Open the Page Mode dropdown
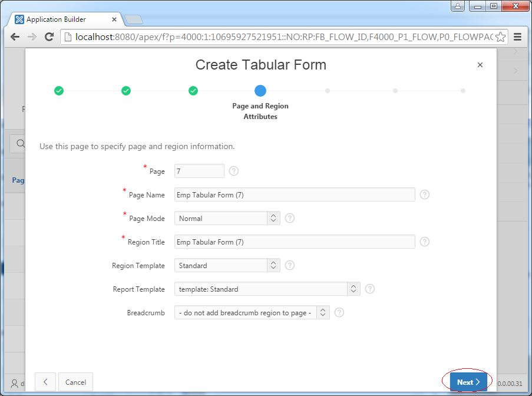The width and height of the screenshot is (532, 396). coord(227,218)
